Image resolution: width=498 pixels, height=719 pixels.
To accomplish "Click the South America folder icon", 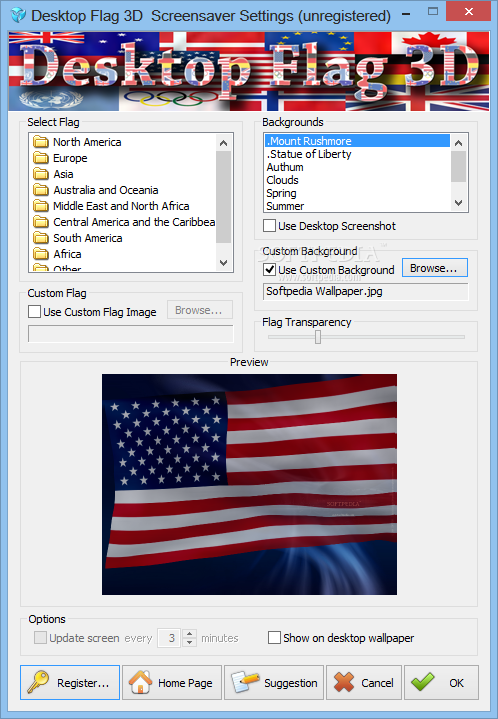I will click(x=41, y=238).
